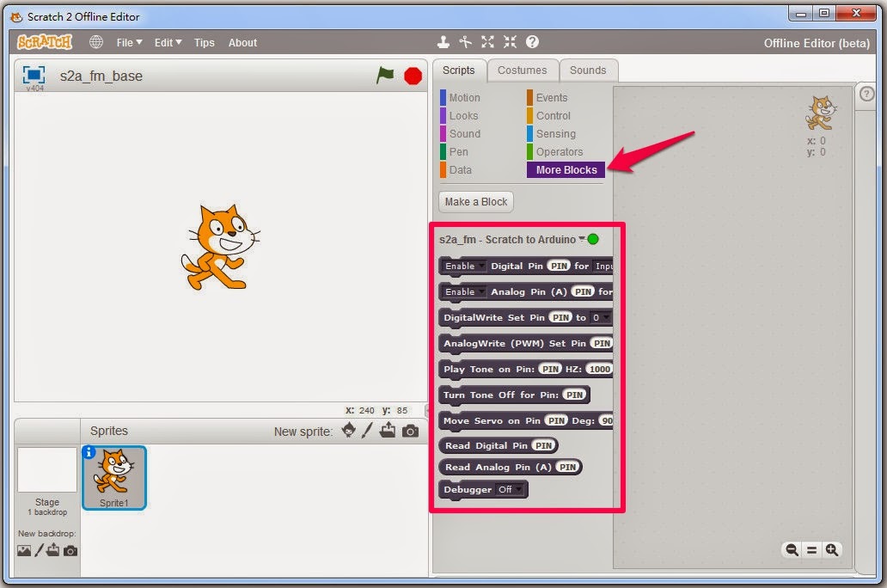The height and width of the screenshot is (588, 887).
Task: Open the help panel question-mark icon
Action: 866,94
